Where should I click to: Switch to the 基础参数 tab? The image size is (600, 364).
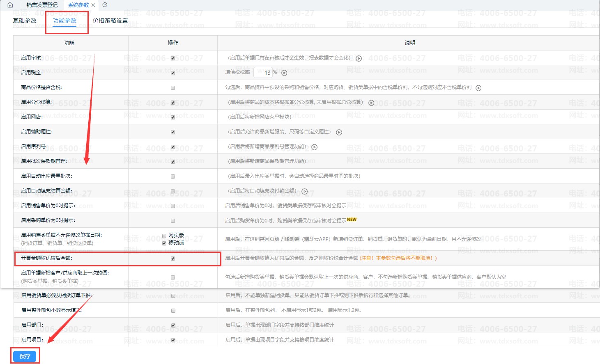pos(25,21)
